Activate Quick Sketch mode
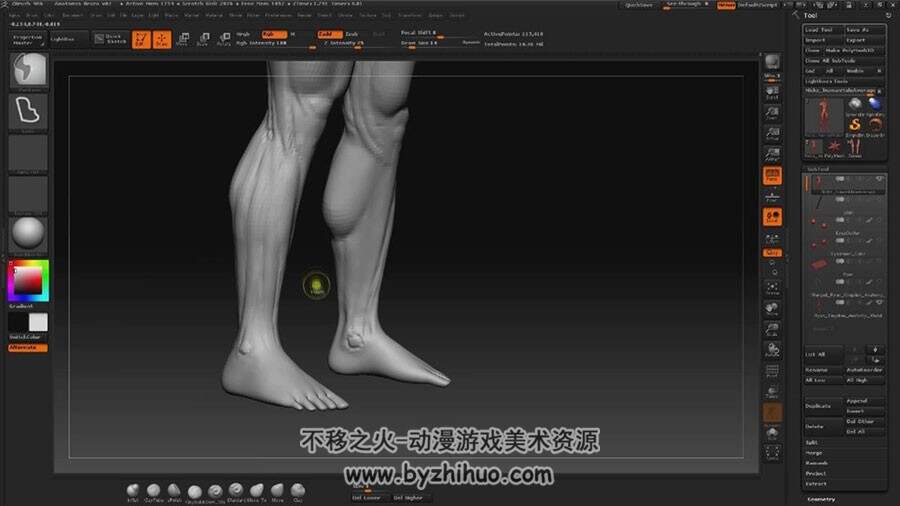The width and height of the screenshot is (900, 506). 111,39
